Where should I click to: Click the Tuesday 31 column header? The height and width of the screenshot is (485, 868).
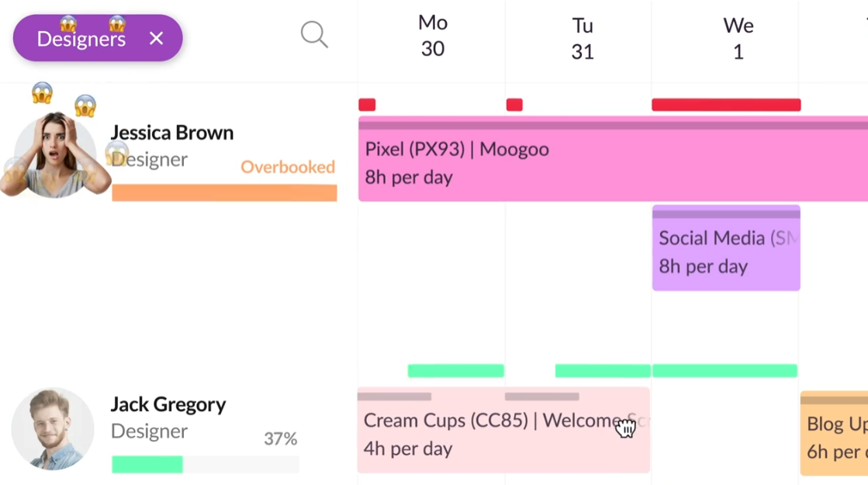(x=583, y=39)
